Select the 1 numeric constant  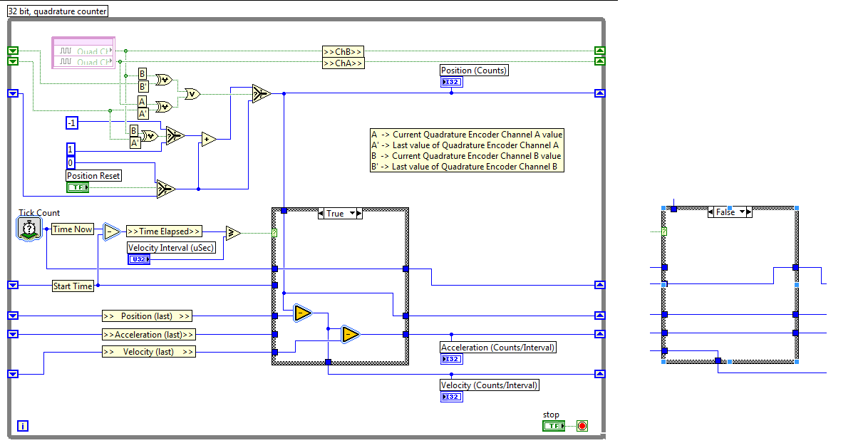[71, 150]
